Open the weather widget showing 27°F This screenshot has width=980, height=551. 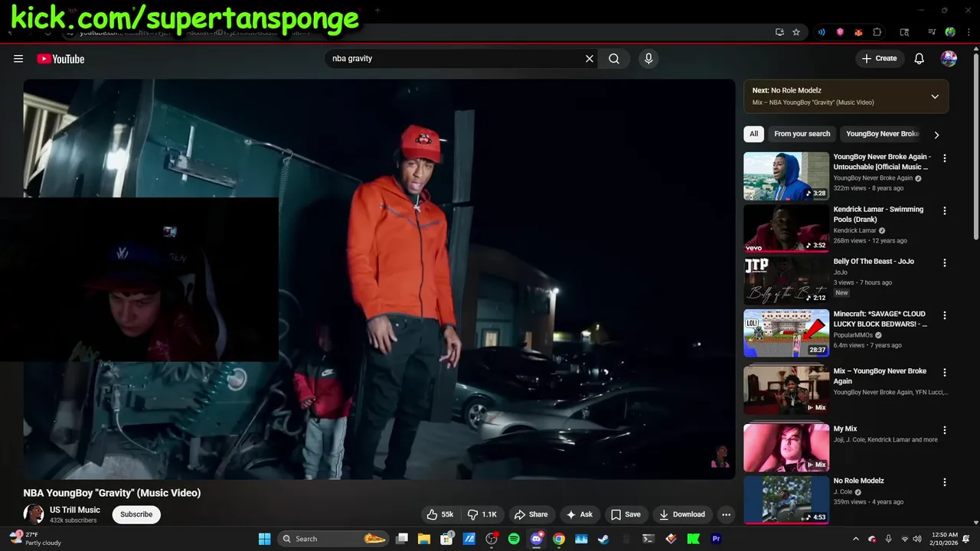tap(34, 539)
